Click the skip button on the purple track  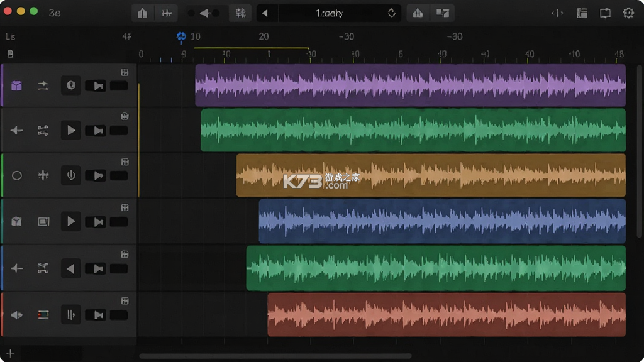96,85
